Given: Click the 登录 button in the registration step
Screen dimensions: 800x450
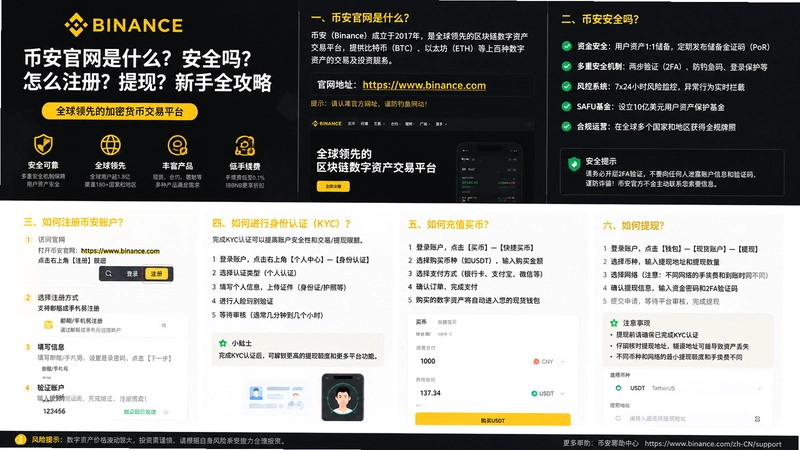Looking at the screenshot, I should click(132, 273).
